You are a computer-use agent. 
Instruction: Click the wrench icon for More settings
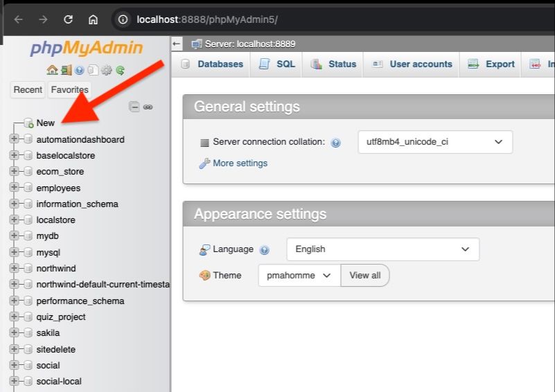tap(204, 163)
